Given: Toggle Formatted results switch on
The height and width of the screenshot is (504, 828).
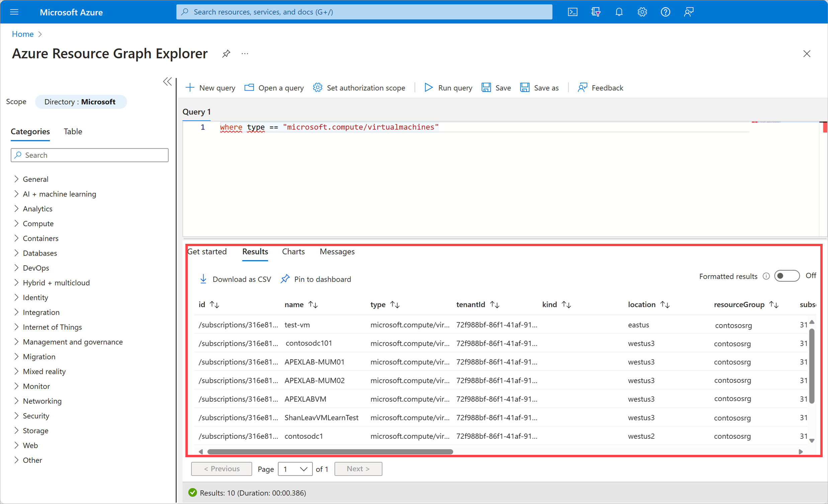Looking at the screenshot, I should [787, 276].
